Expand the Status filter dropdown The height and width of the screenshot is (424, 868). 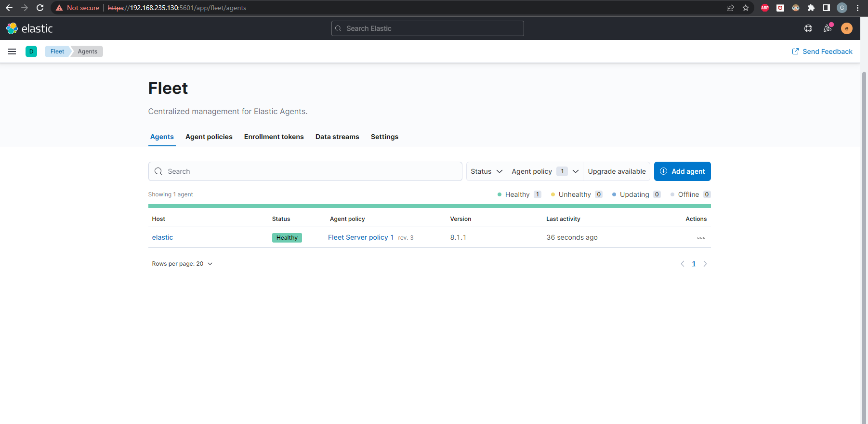487,171
